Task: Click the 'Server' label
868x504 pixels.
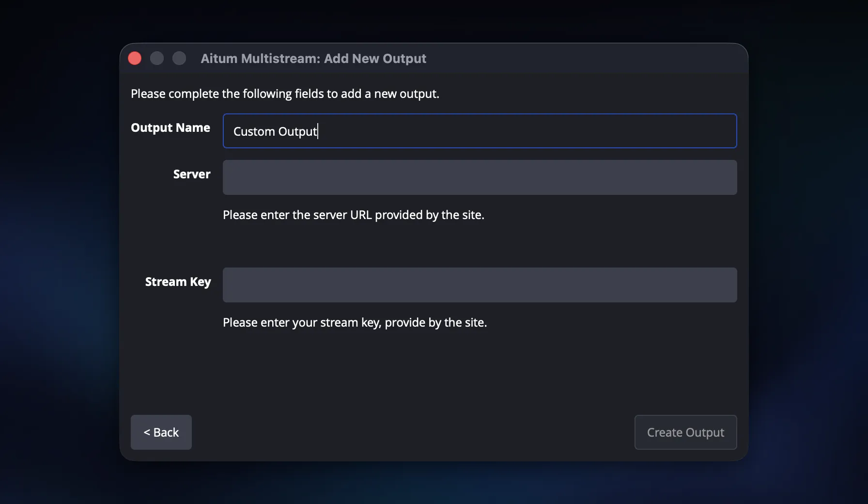Action: [192, 174]
